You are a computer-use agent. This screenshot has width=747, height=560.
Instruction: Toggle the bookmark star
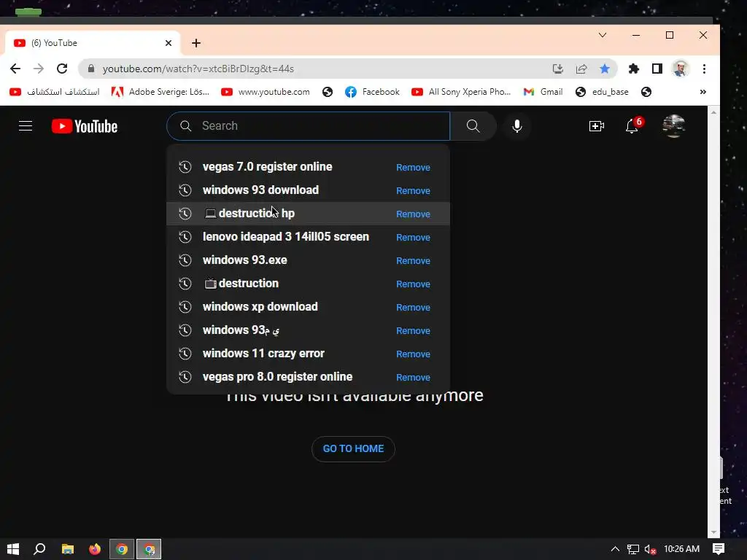point(605,69)
